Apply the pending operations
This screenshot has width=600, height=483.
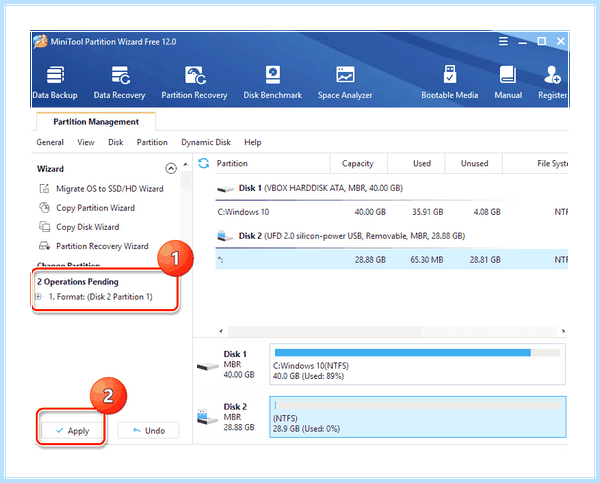click(x=72, y=431)
